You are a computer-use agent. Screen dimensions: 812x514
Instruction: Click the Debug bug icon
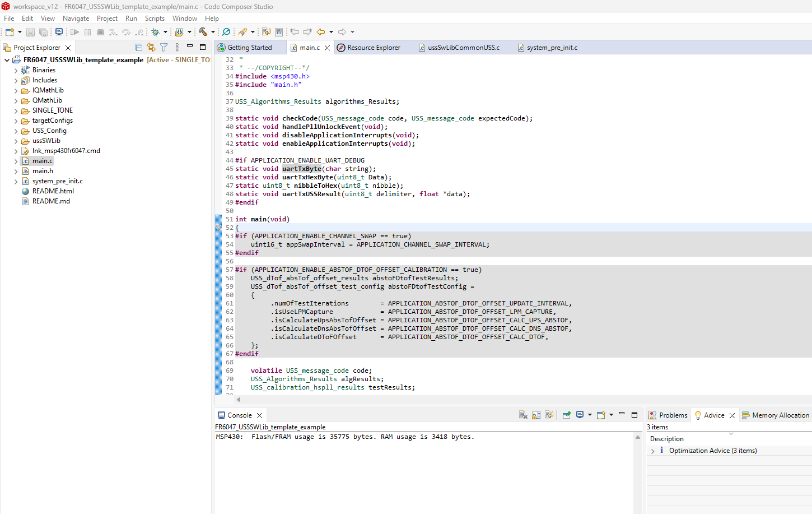point(156,32)
